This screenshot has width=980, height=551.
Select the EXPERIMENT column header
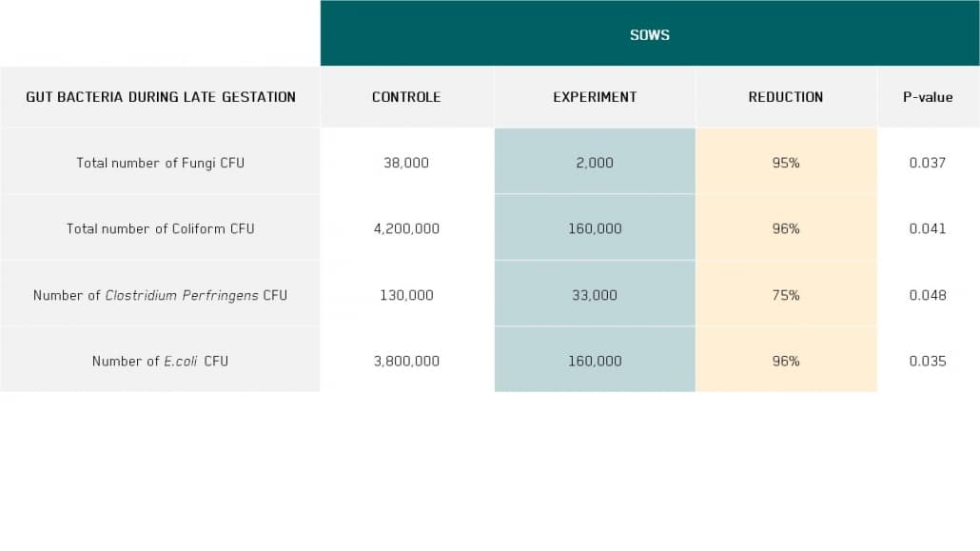(595, 97)
